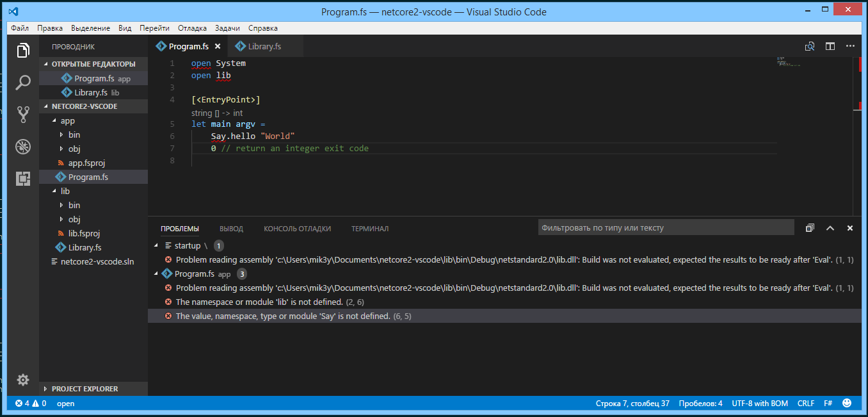The image size is (868, 417).
Task: Select Program.fs under the app folder
Action: [x=93, y=177]
